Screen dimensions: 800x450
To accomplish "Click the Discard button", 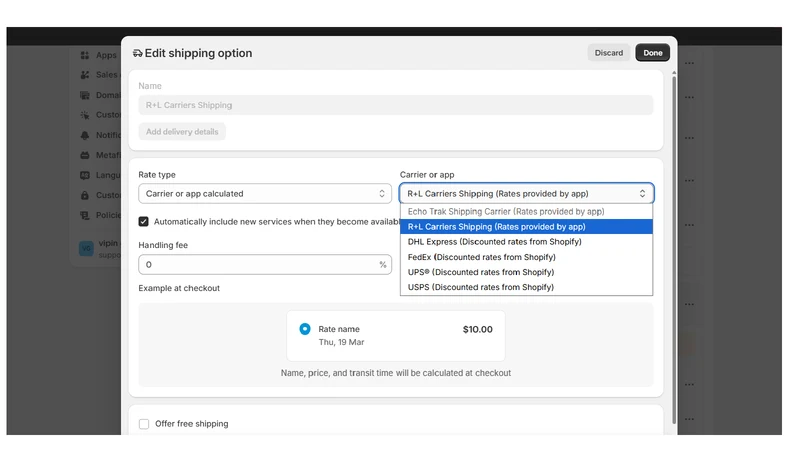I will tap(609, 53).
